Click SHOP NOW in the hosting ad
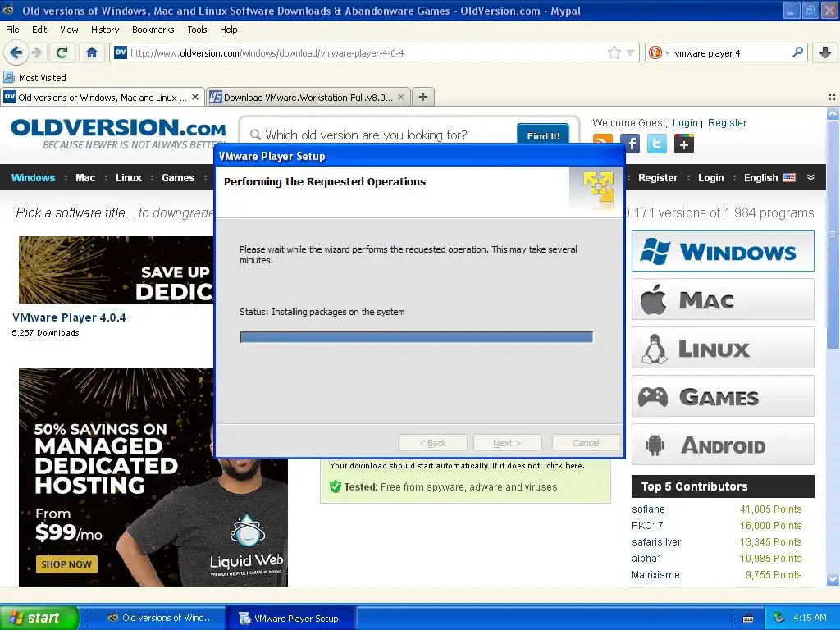Viewport: 840px width, 630px height. tap(66, 564)
